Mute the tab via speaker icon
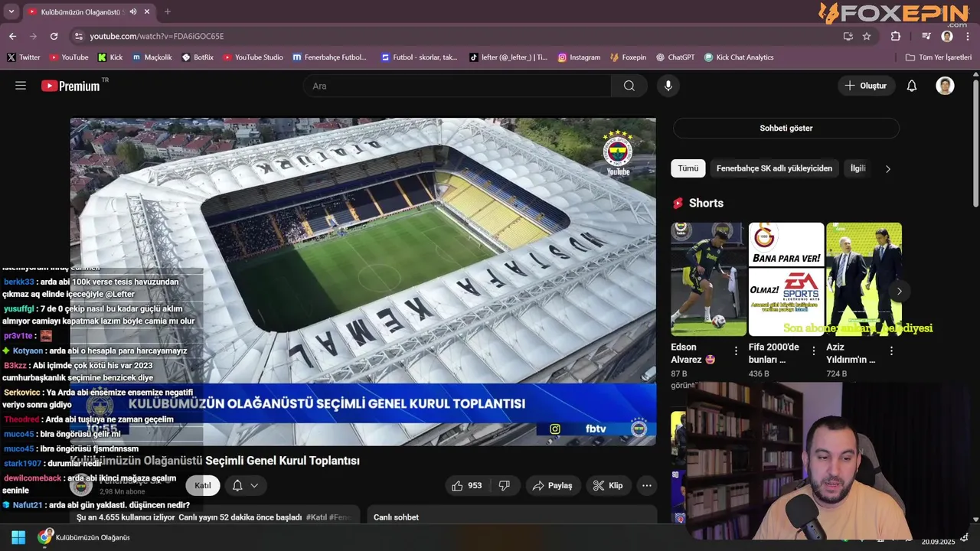The height and width of the screenshot is (551, 980). tap(133, 11)
